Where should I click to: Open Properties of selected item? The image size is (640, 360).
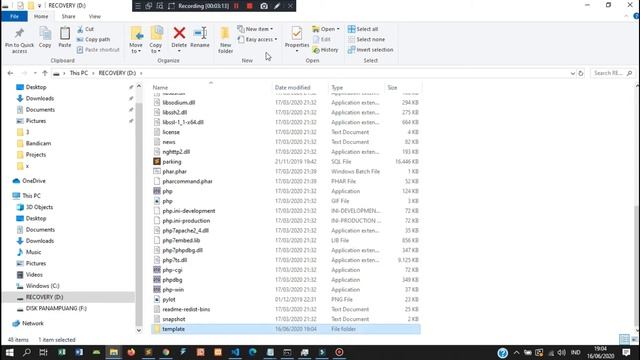point(297,39)
